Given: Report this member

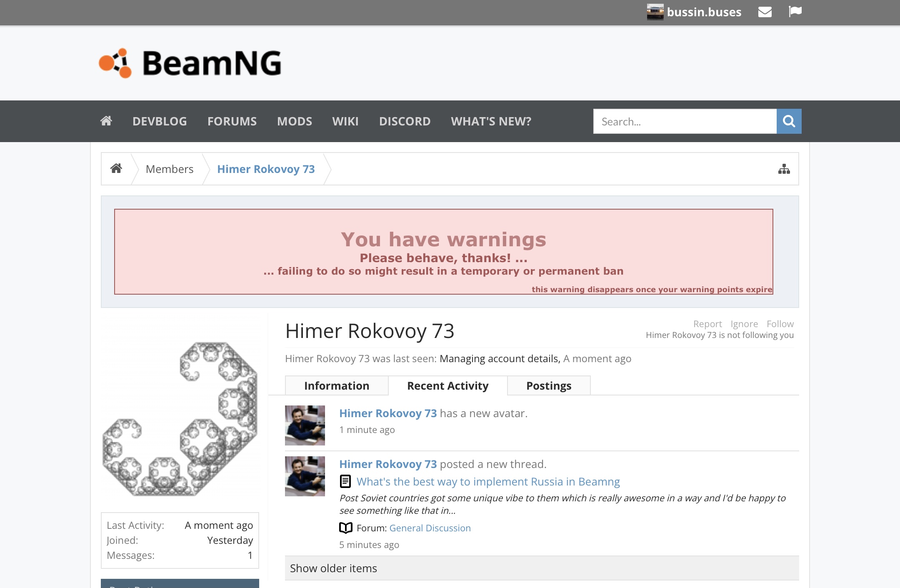Looking at the screenshot, I should (x=707, y=324).
